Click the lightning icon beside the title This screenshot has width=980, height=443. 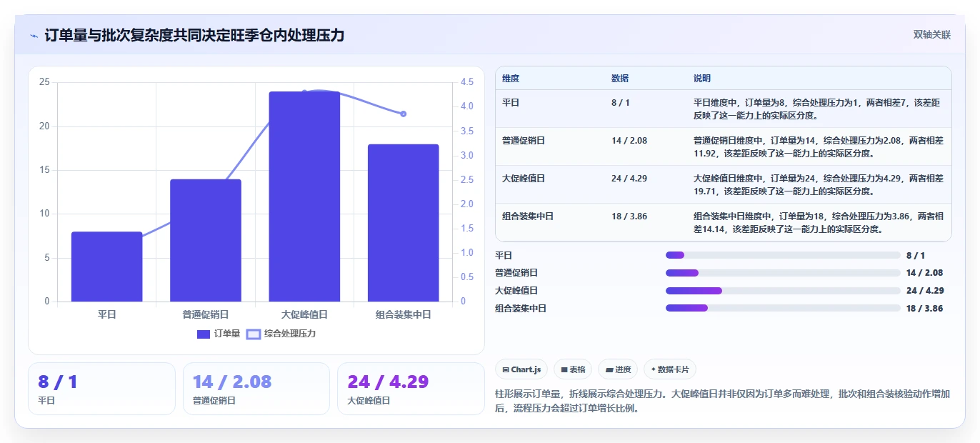(34, 35)
